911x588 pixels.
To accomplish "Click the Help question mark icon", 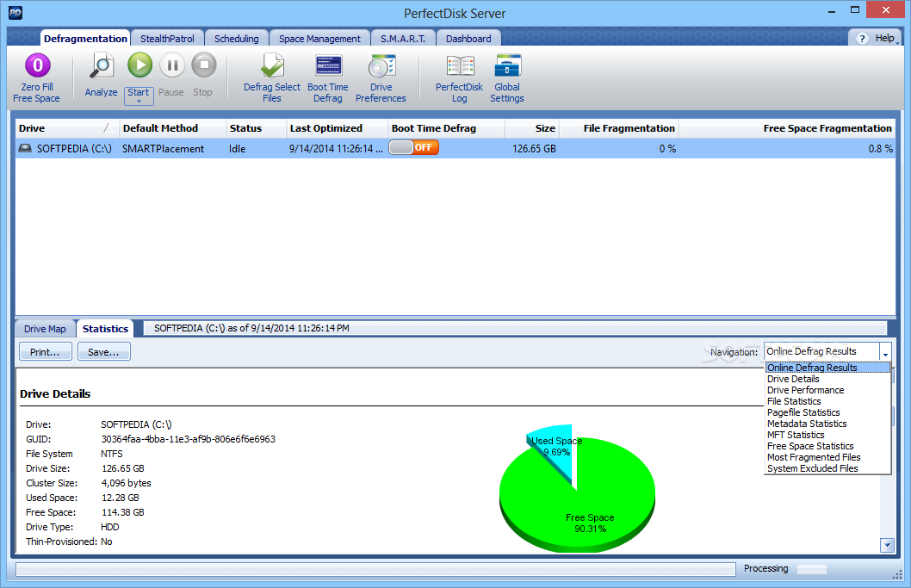I will coord(862,39).
